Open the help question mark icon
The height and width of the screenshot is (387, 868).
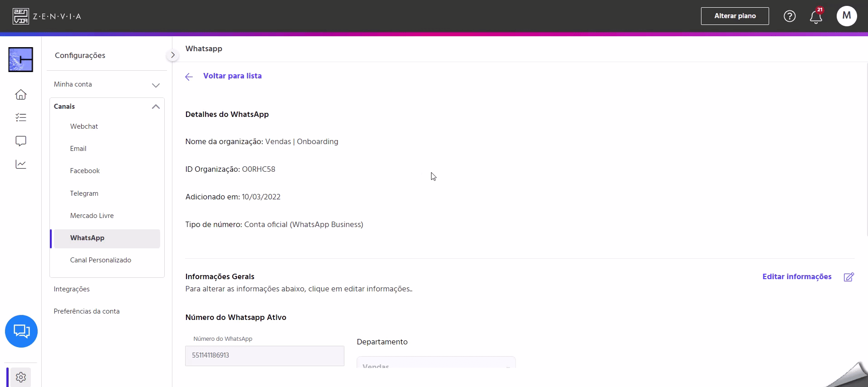[790, 16]
